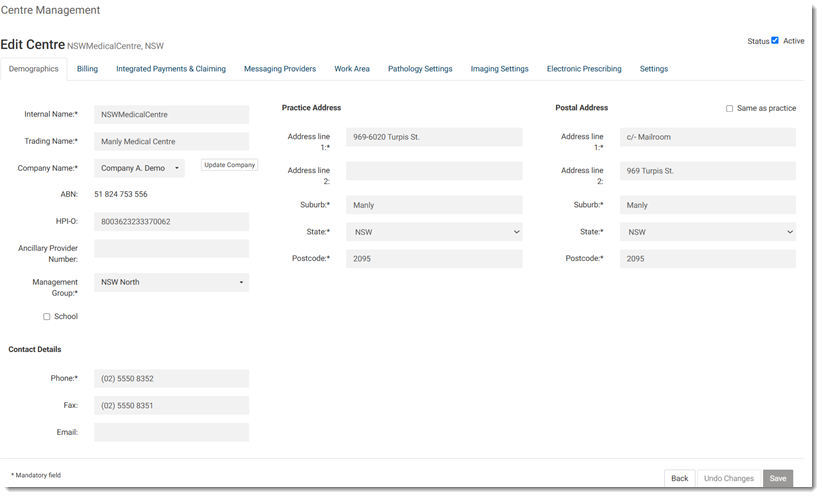
Task: Select the Pathology Settings tab
Action: (420, 69)
